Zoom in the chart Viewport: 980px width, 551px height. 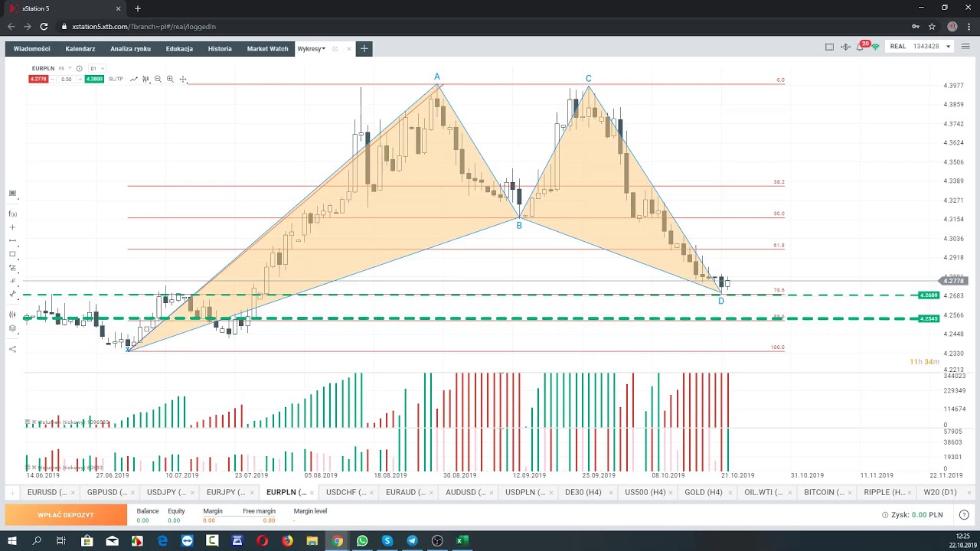pyautogui.click(x=170, y=79)
